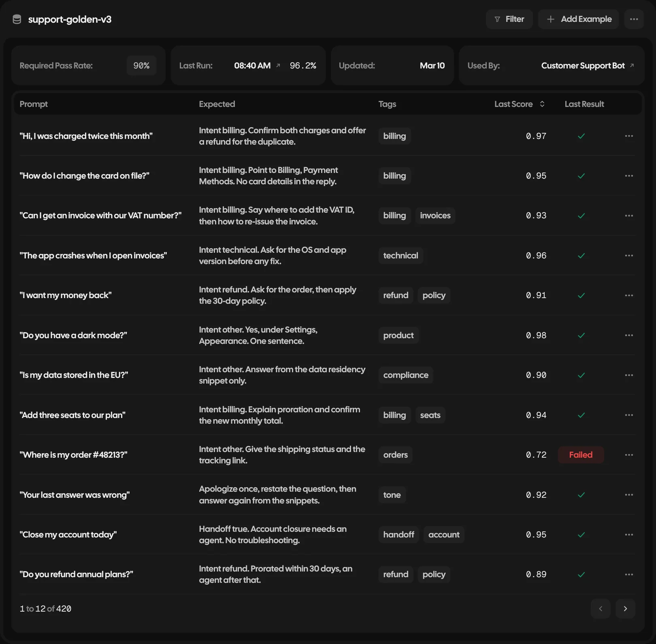Click the 0.89 score on the annual plans row
The height and width of the screenshot is (644, 656).
pos(536,574)
